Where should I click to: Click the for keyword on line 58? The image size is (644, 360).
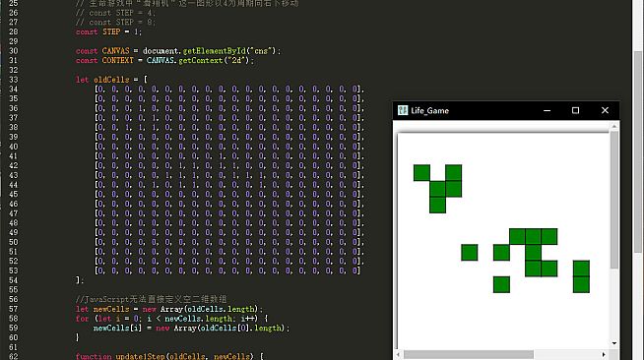tap(82, 318)
